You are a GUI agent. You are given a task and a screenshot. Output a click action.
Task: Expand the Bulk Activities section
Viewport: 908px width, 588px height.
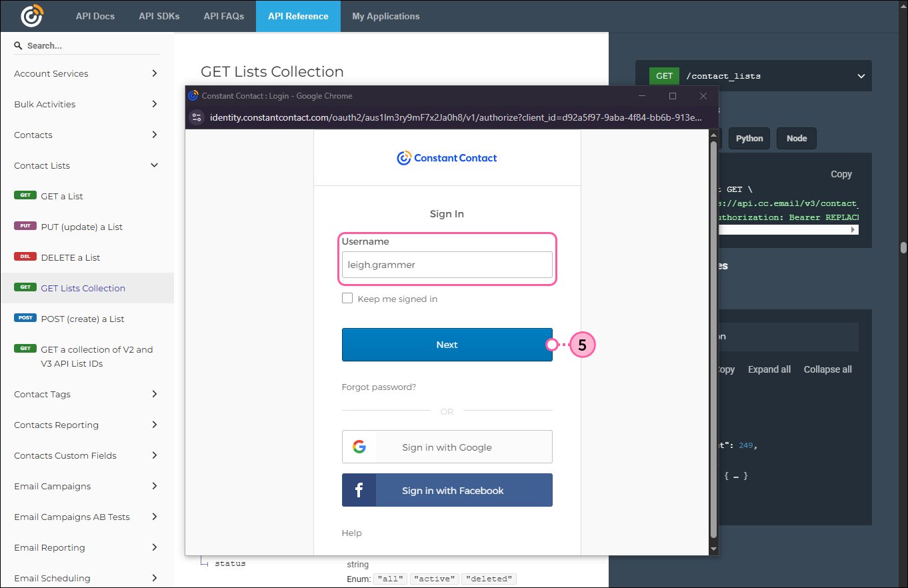click(155, 104)
